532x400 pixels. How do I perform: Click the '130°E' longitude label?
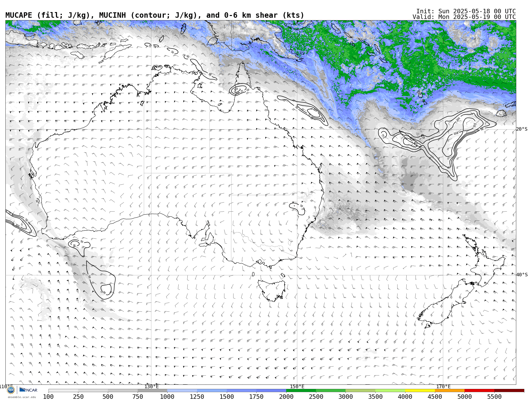151,386
